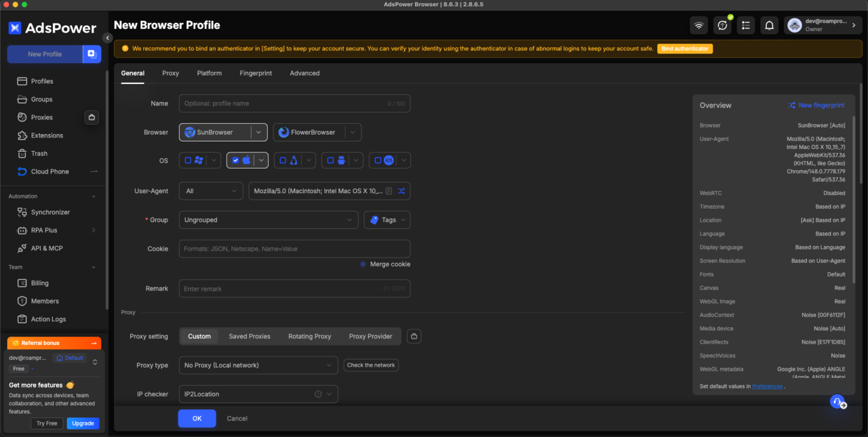The height and width of the screenshot is (437, 868).
Task: Open the Group dropdown showing Ungrouped
Action: [x=269, y=220]
